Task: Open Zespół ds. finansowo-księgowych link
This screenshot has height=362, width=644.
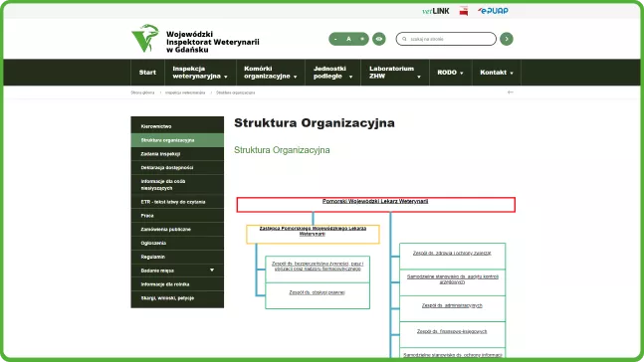Action: click(x=452, y=331)
